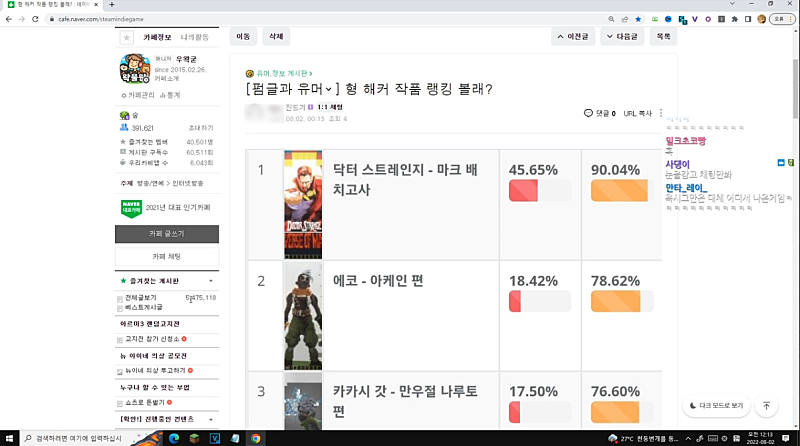Click the 이동 button

click(x=243, y=36)
